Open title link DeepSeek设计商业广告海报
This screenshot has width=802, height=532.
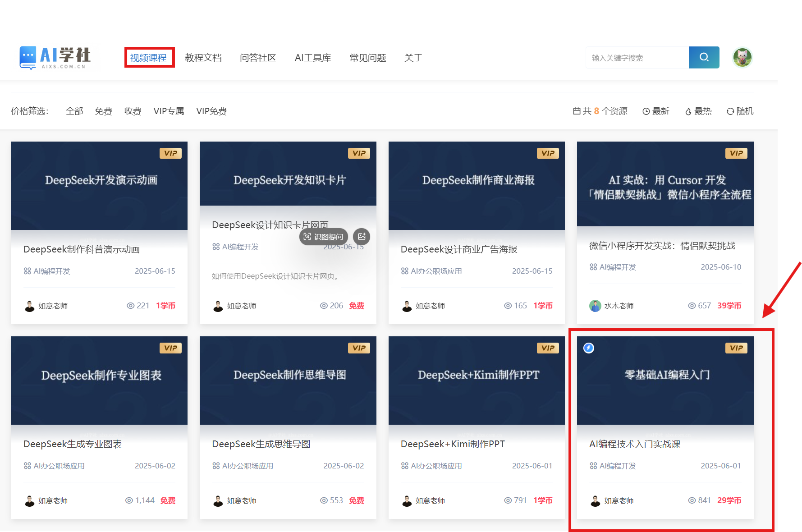coord(459,249)
